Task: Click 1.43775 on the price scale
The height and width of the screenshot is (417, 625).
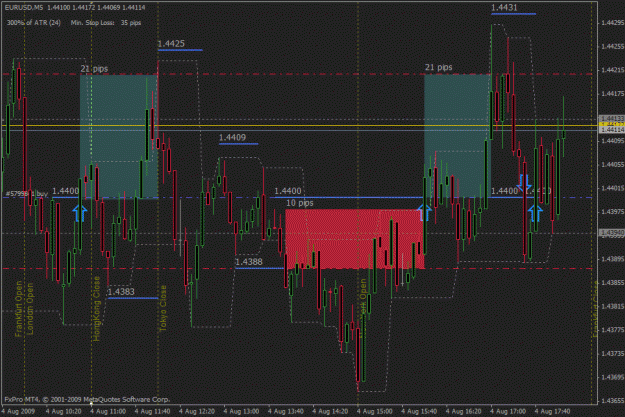Action: tap(613, 330)
